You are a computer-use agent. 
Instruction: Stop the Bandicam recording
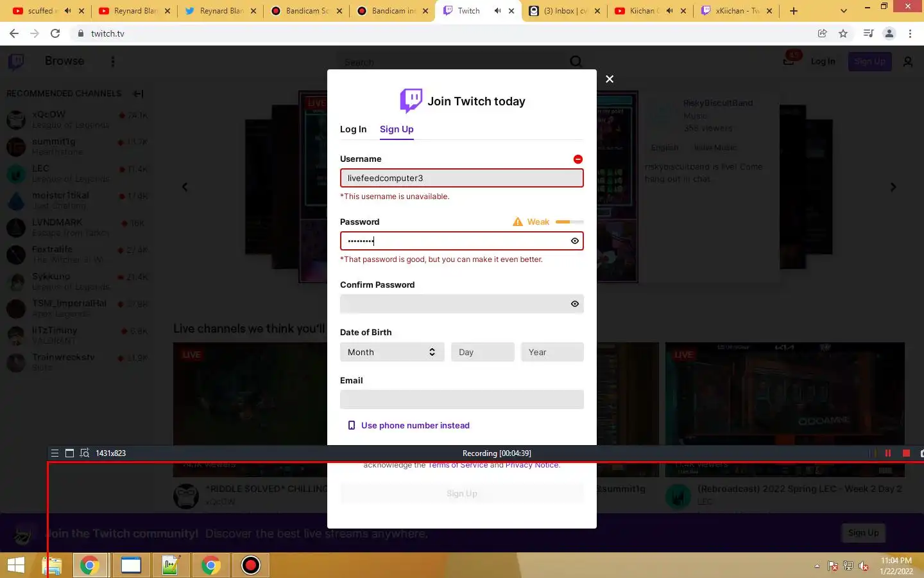(x=906, y=453)
